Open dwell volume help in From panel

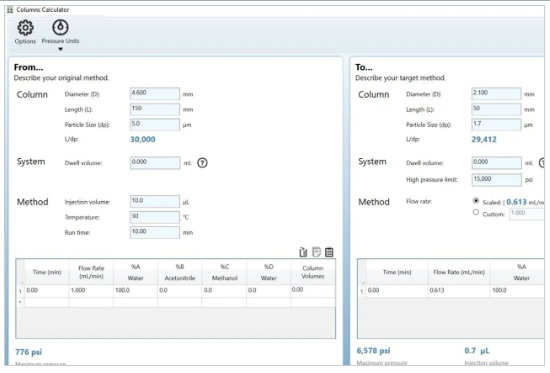tap(202, 163)
